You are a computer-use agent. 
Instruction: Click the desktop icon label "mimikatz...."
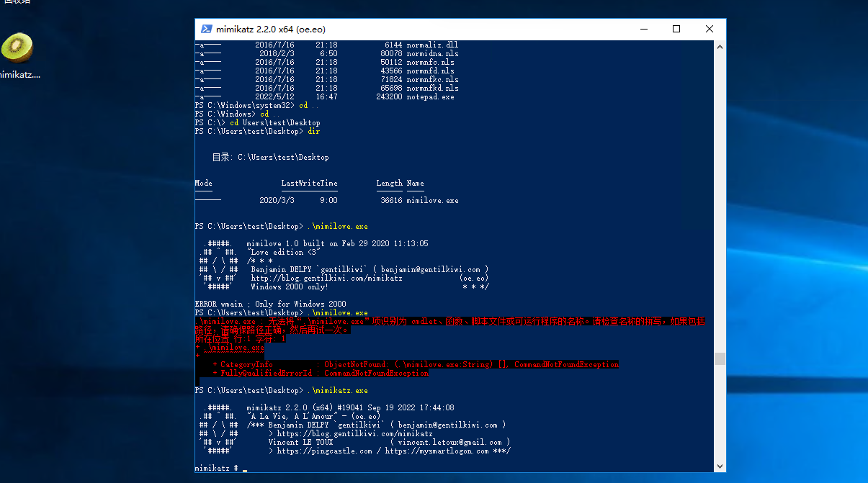[x=19, y=74]
